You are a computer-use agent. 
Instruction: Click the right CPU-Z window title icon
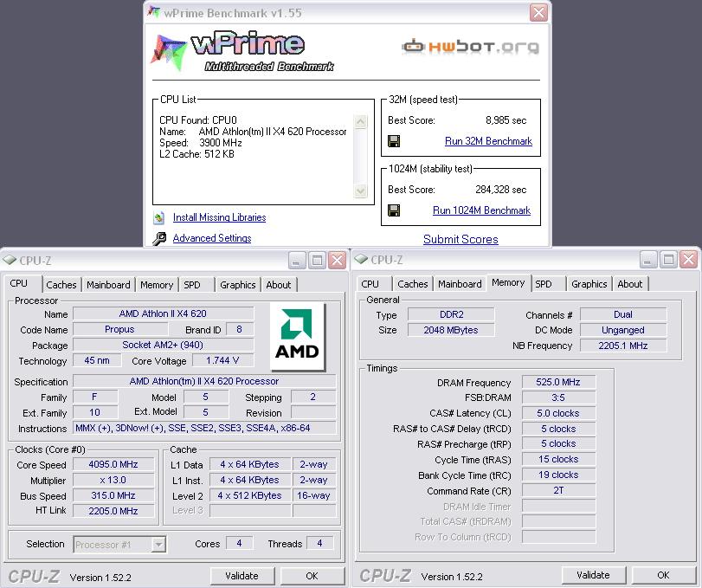361,259
